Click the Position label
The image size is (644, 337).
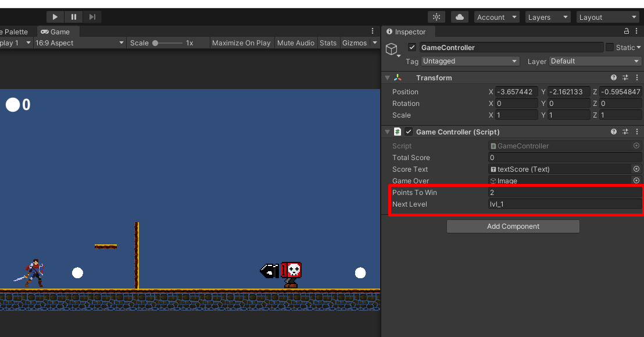pyautogui.click(x=405, y=92)
